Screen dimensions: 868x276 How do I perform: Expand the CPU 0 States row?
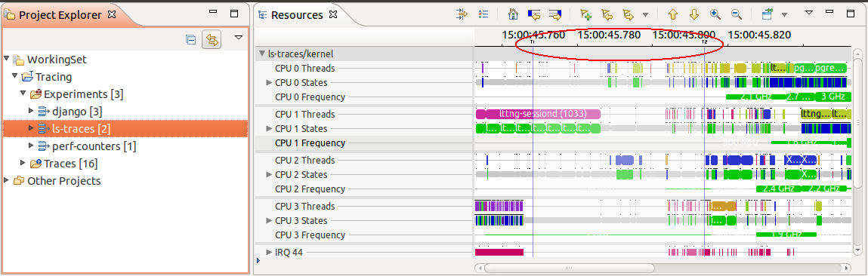(x=270, y=83)
